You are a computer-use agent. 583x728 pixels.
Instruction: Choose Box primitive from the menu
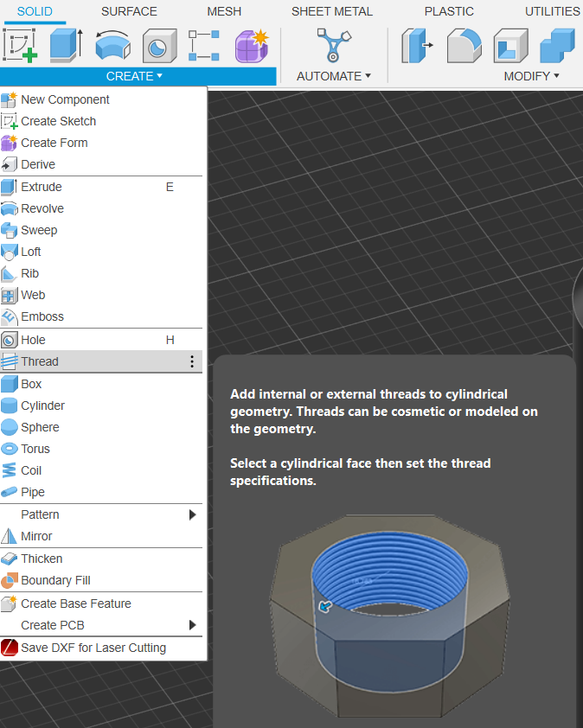tap(101, 384)
